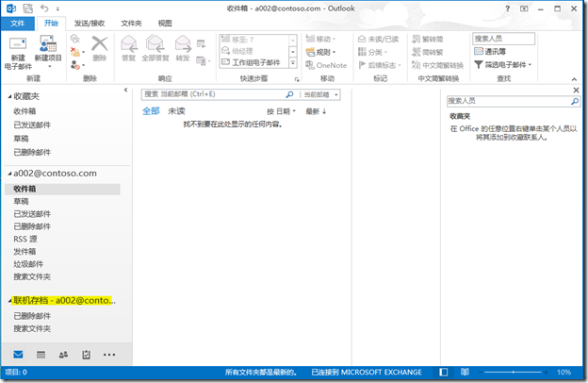This screenshot has height=383, width=588.
Task: Select Inbox (收件箱) under Favorites
Action: [24, 111]
